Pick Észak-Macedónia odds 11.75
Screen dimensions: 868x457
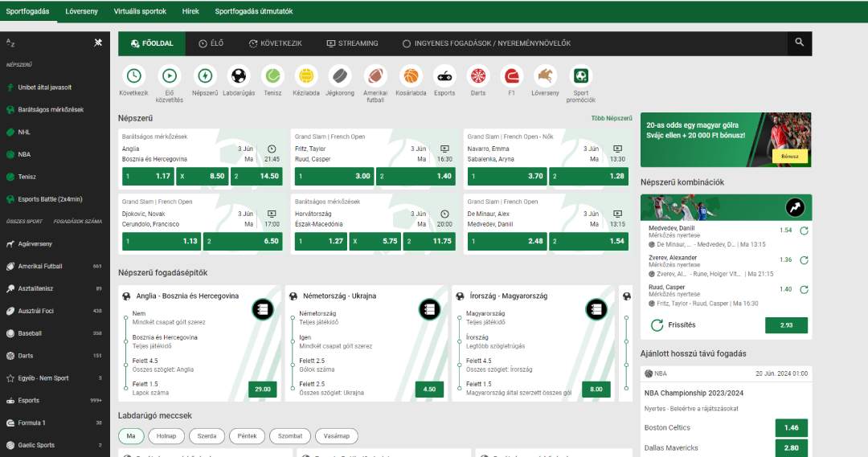[x=429, y=241]
